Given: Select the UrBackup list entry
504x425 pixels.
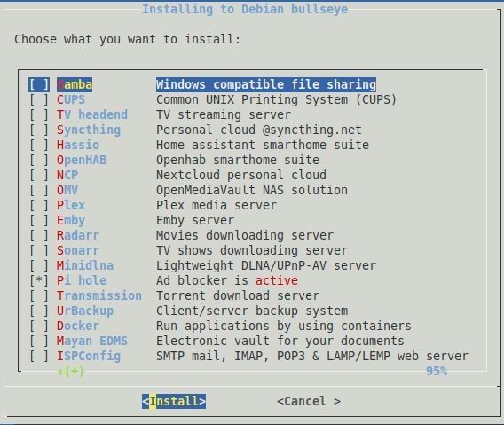Looking at the screenshot, I should pyautogui.click(x=85, y=311).
